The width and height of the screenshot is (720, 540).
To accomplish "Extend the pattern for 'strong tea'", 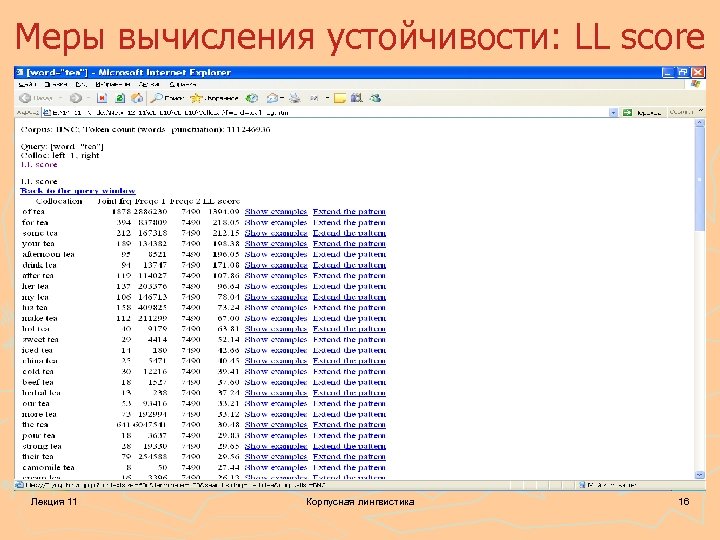I will point(349,446).
